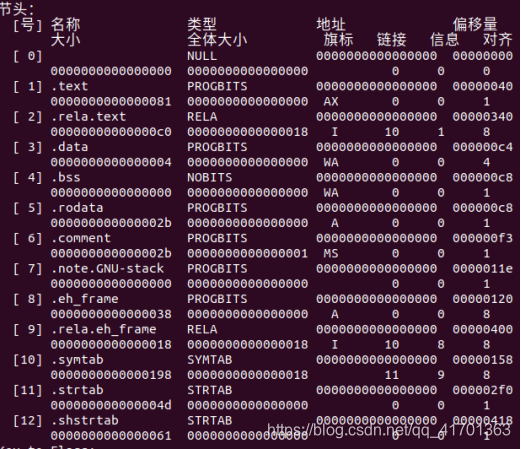The width and height of the screenshot is (521, 449).
Task: Select link value 11 of .symtab
Action: click(x=392, y=375)
